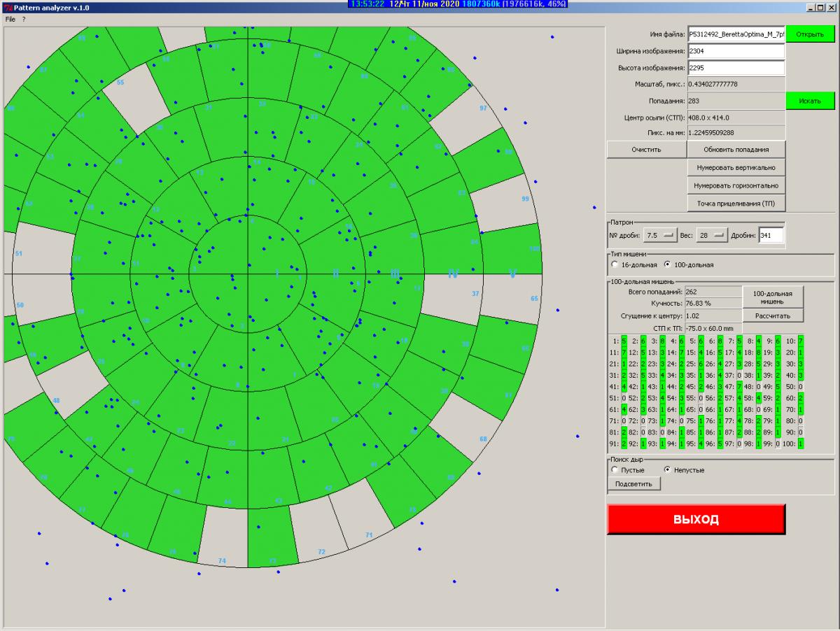Viewport: 840px width, 631px height.
Task: Click the Очистить button
Action: click(645, 149)
